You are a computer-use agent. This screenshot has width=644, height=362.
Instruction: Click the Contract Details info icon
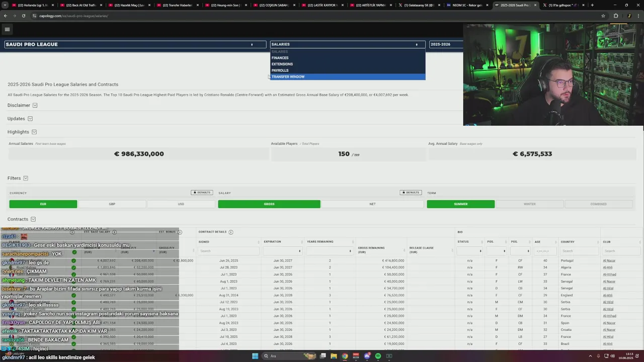click(231, 232)
